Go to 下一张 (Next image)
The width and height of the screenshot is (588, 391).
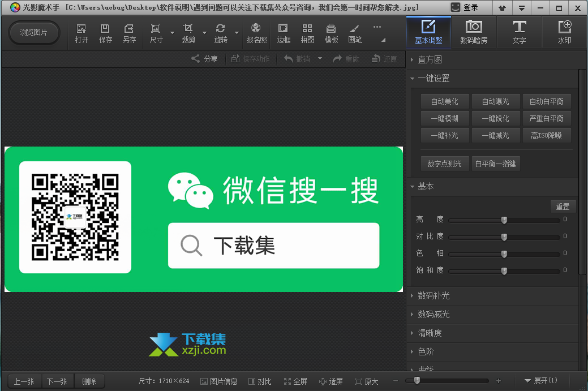click(x=57, y=381)
